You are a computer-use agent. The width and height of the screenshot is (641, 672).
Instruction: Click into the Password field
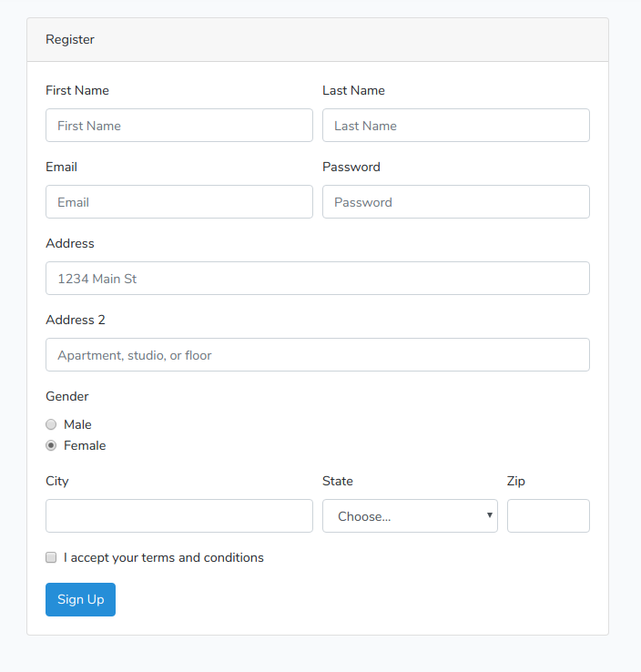click(x=456, y=202)
